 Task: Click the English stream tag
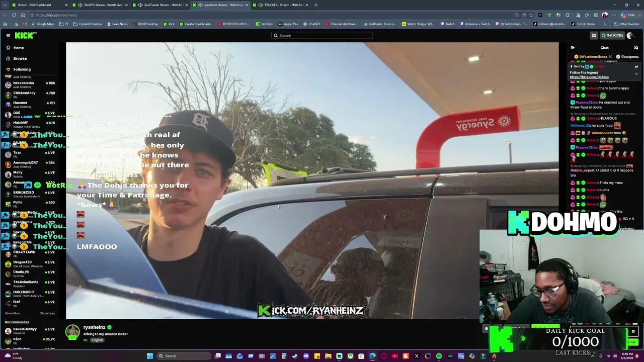[97, 340]
